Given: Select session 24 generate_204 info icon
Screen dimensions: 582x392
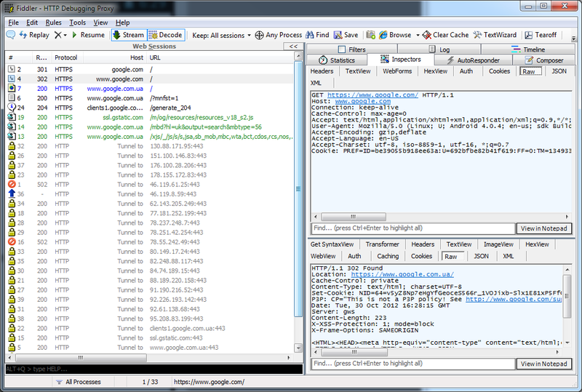Looking at the screenshot, I should [x=12, y=108].
